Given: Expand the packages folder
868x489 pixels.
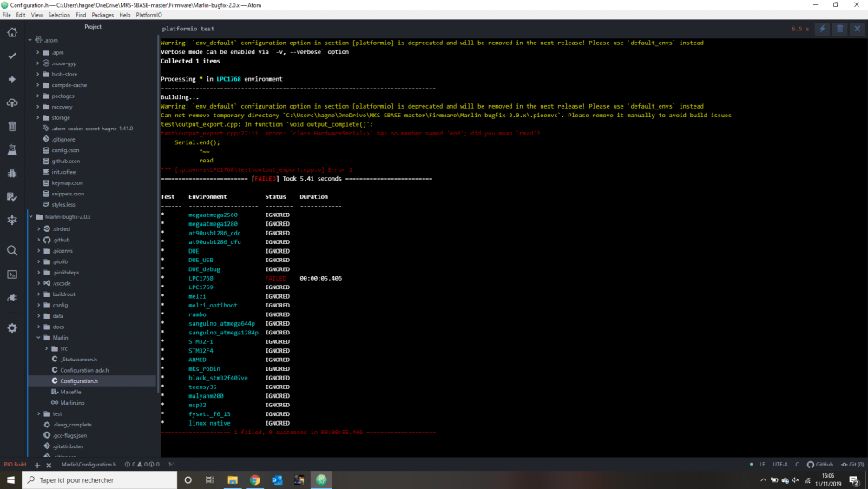Looking at the screenshot, I should (38, 96).
